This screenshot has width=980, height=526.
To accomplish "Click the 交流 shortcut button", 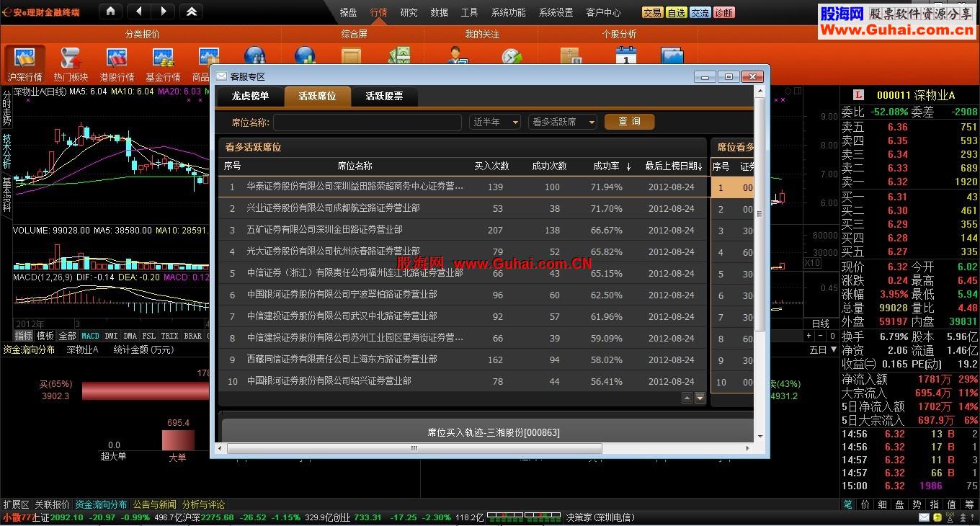I will point(700,12).
